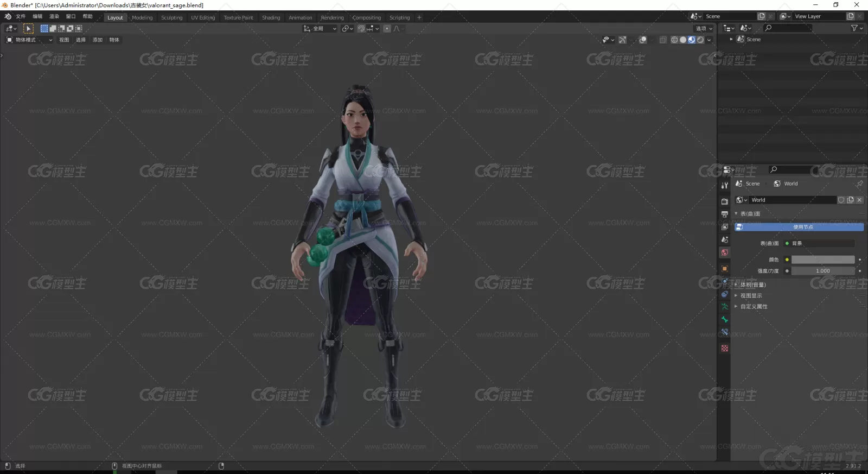Open the Bone properties tab
868x474 pixels.
(724, 319)
